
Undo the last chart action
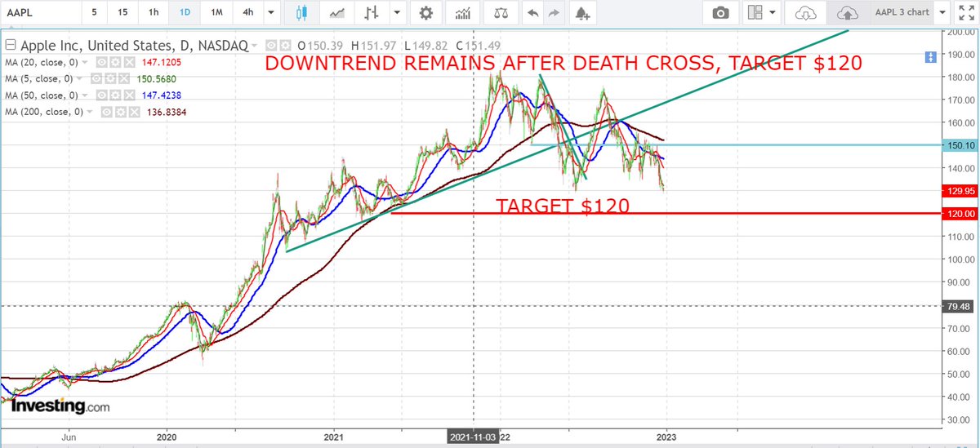click(532, 13)
